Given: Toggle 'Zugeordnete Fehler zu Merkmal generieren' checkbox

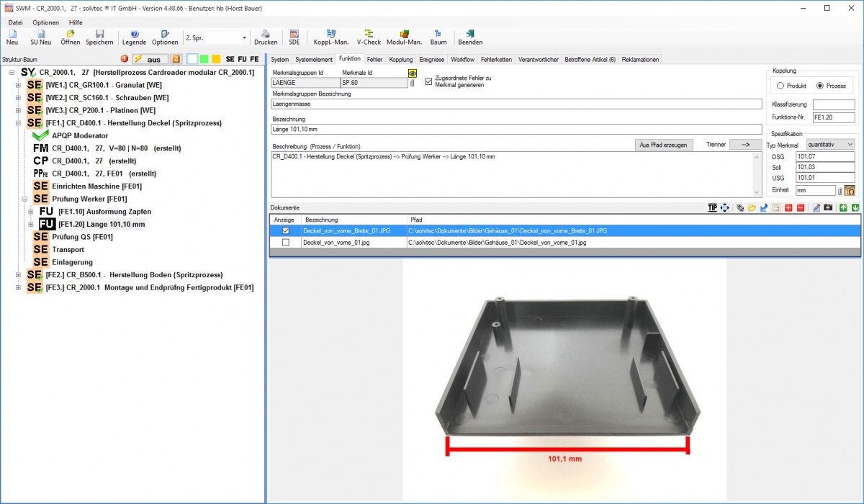Looking at the screenshot, I should [x=429, y=81].
